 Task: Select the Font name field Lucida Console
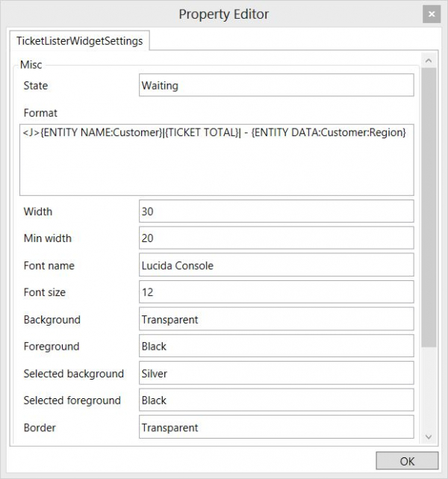276,265
